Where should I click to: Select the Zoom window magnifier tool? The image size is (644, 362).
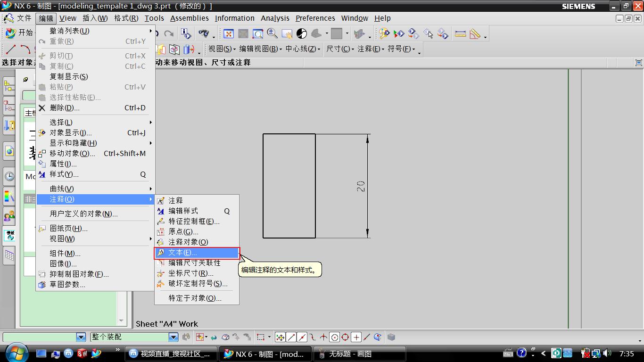[x=257, y=33]
